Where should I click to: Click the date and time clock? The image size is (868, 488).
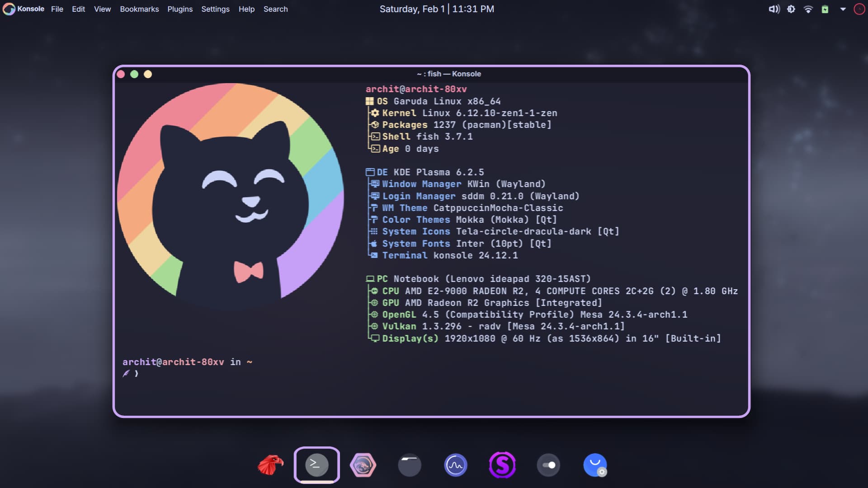click(437, 9)
